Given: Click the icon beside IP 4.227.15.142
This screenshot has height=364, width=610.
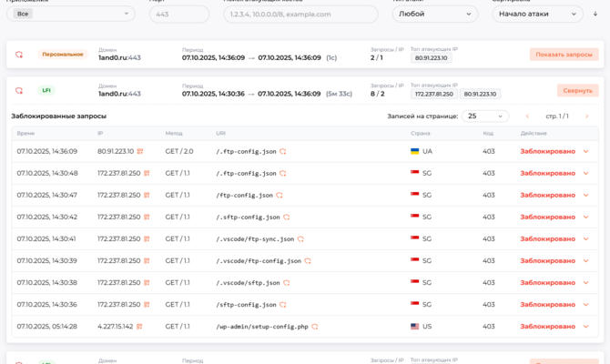Looking at the screenshot, I should click(139, 326).
